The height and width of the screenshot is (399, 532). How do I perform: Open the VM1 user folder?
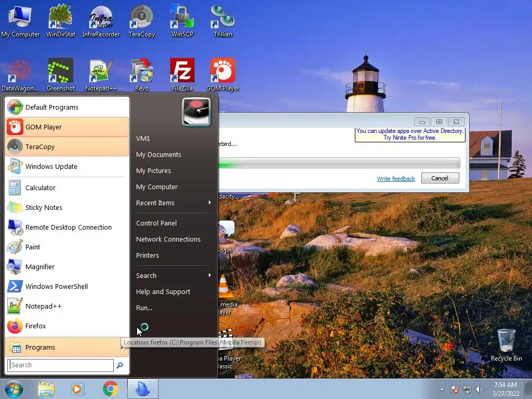click(174, 138)
